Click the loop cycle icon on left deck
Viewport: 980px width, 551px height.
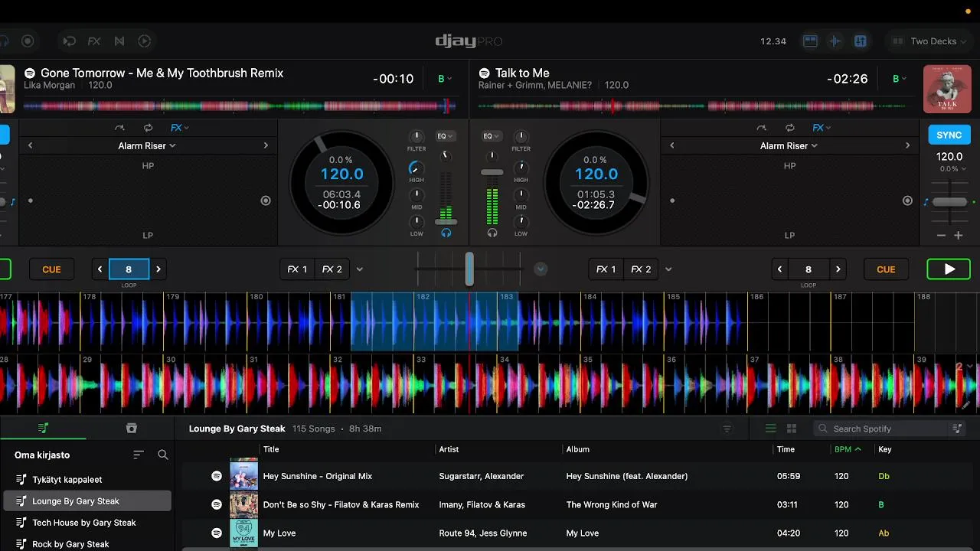coord(148,128)
